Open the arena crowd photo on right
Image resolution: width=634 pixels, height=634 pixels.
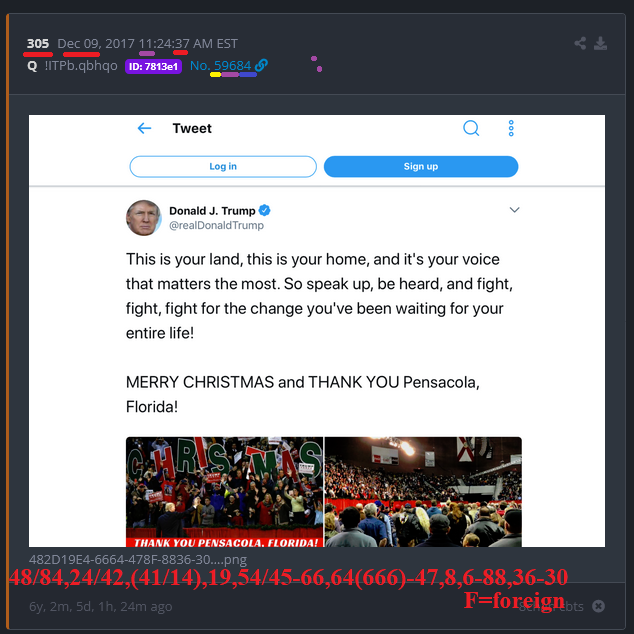[x=423, y=492]
